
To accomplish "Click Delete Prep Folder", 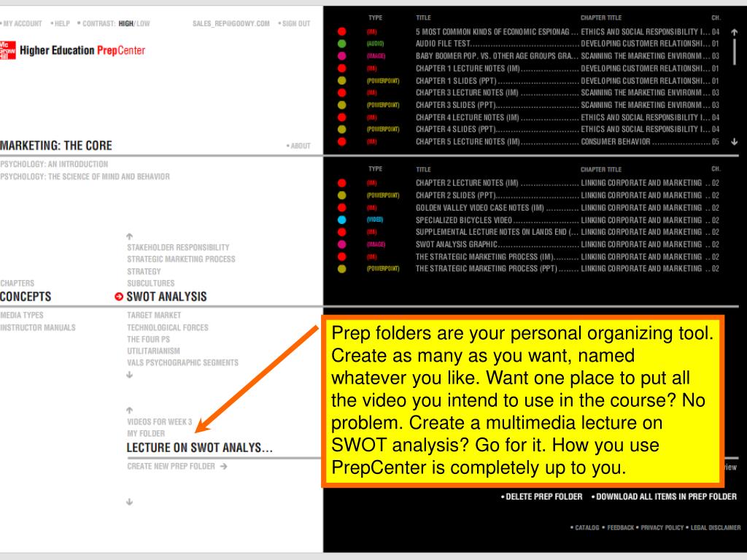I will pos(543,497).
